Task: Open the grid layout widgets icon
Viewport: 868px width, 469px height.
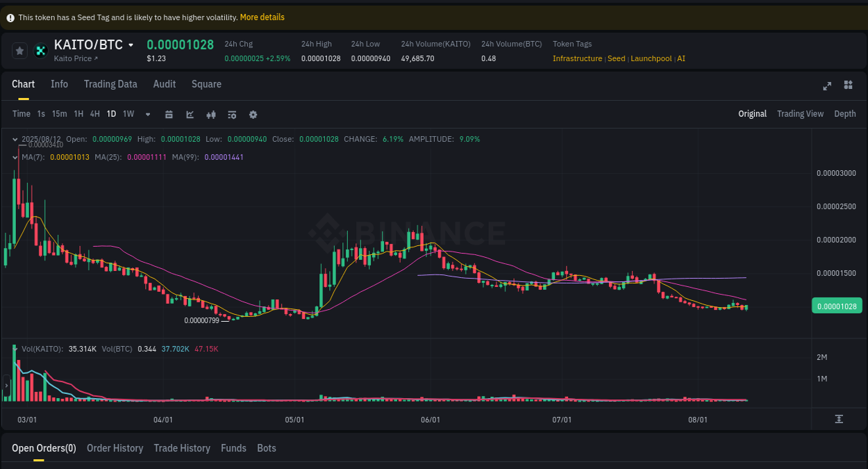Action: click(848, 85)
